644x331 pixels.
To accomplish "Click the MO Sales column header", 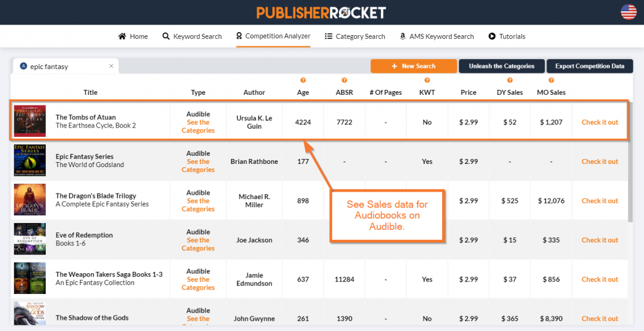I will pyautogui.click(x=551, y=93).
